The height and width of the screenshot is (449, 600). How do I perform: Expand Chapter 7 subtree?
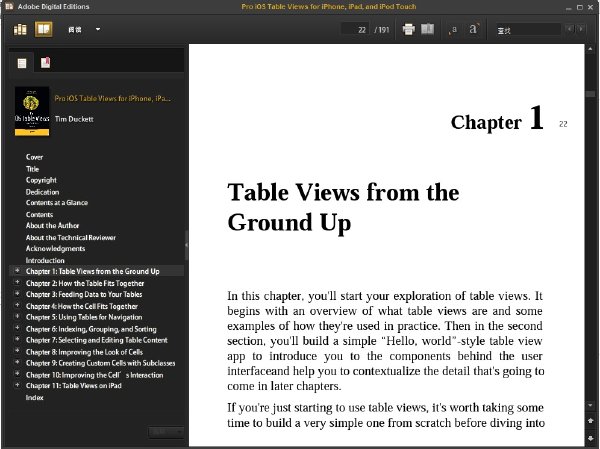point(17,339)
